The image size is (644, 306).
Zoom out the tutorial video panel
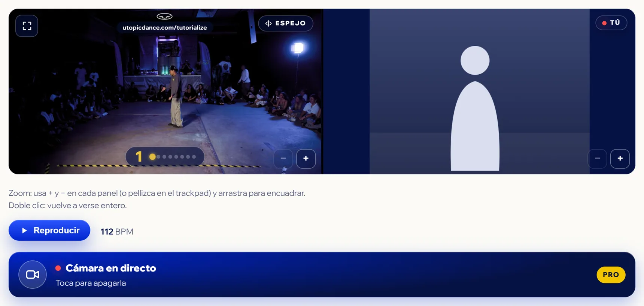tap(283, 159)
